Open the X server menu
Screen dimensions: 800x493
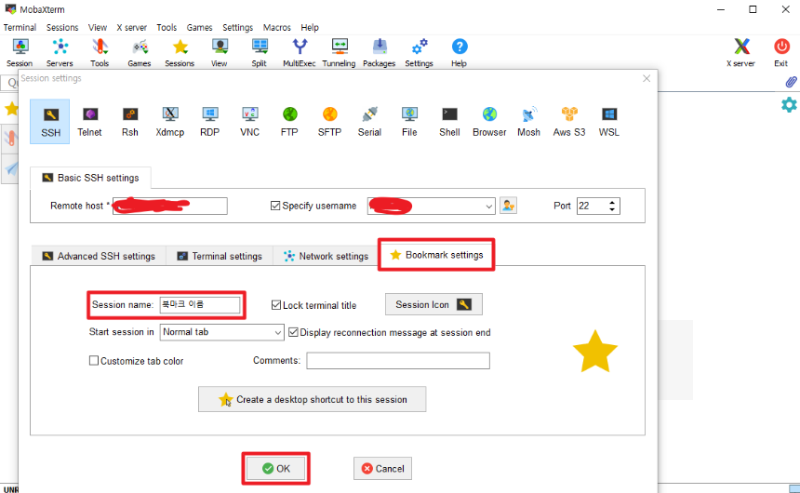click(132, 28)
